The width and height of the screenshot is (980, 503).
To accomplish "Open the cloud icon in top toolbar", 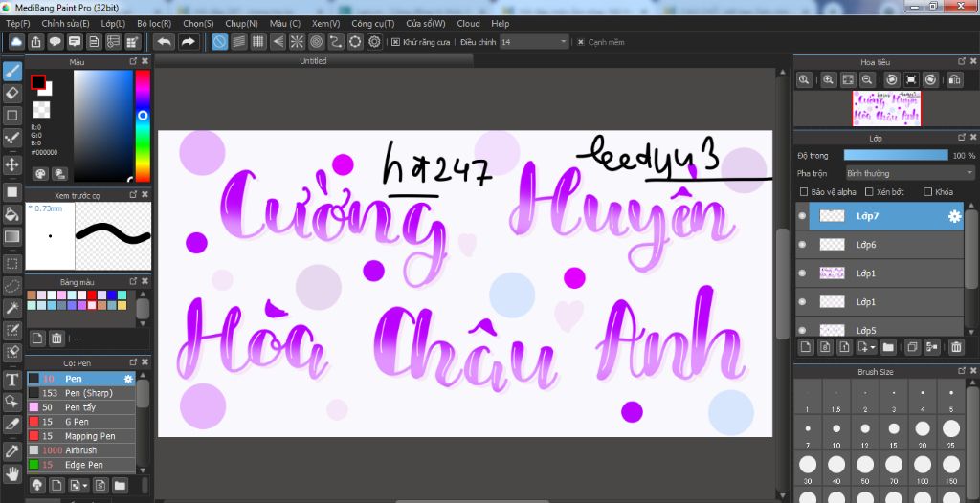I will [x=17, y=42].
